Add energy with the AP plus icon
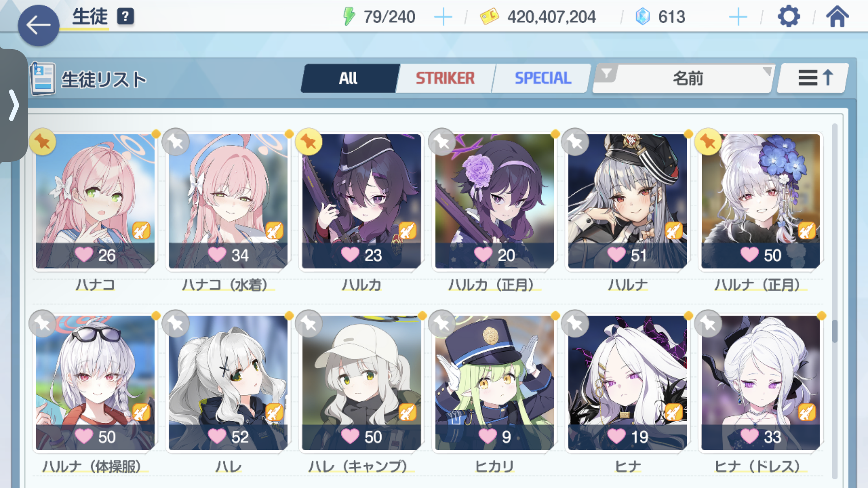 coord(443,17)
